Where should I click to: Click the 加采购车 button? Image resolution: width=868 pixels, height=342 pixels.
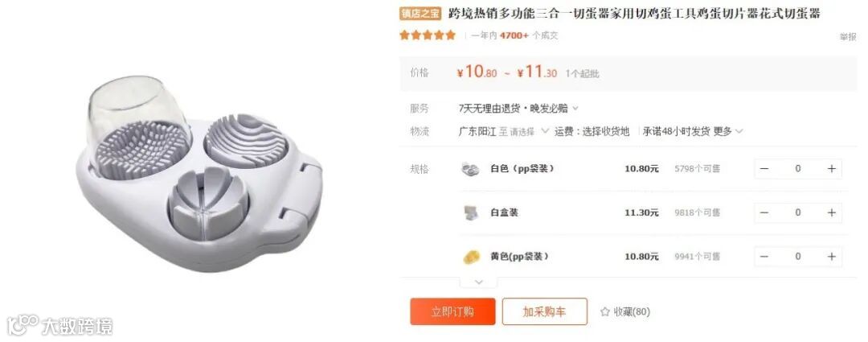544,311
